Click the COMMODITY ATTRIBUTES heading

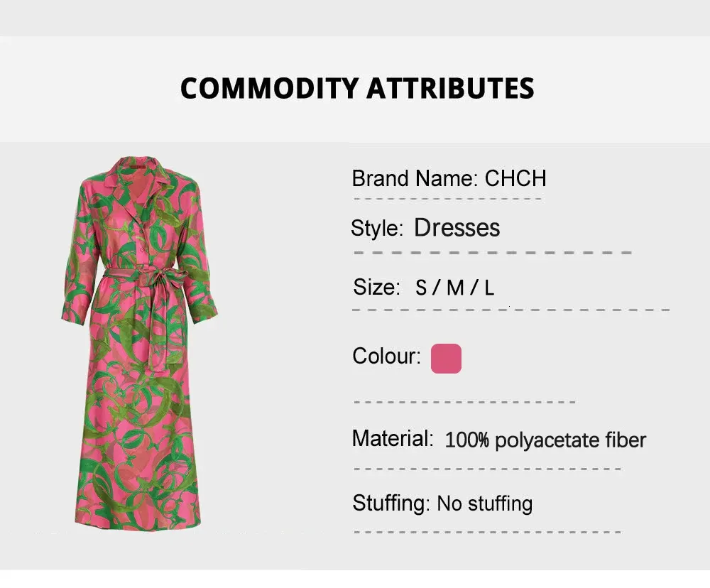357,88
